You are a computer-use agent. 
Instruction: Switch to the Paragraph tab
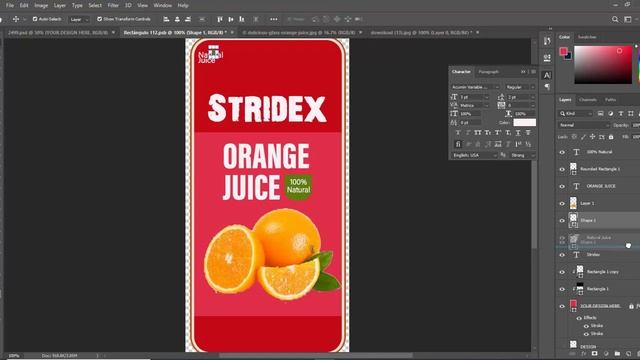click(489, 72)
